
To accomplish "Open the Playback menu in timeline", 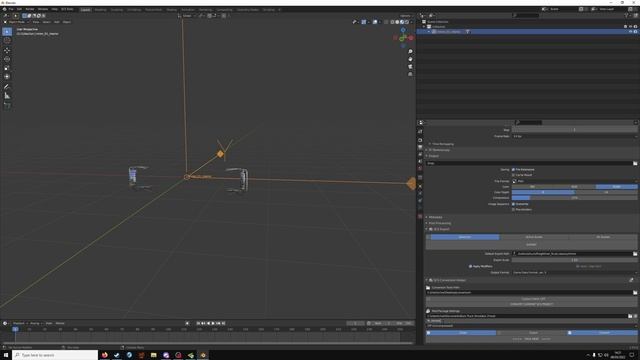I will 19,323.
